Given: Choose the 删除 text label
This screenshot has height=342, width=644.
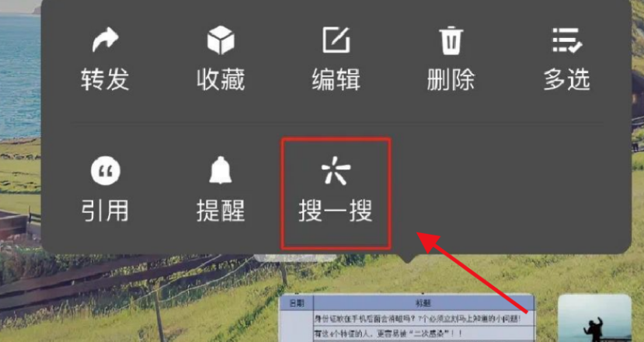Looking at the screenshot, I should click(x=451, y=79).
